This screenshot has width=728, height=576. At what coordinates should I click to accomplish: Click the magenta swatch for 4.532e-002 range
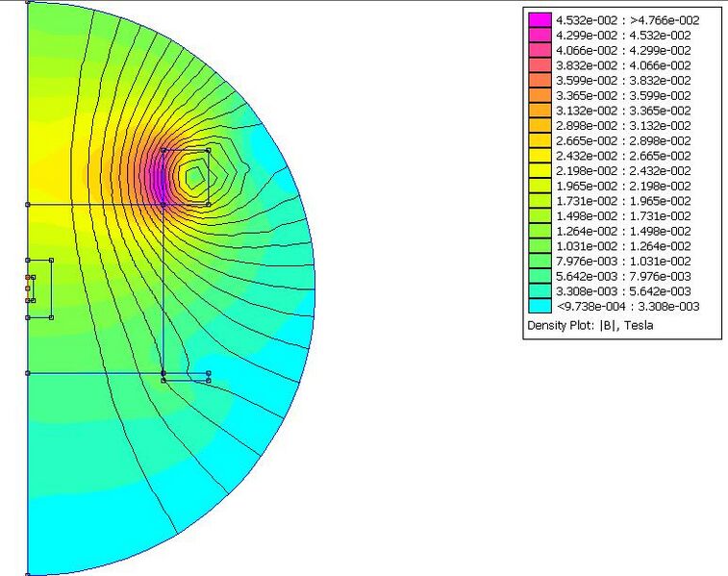pos(539,19)
